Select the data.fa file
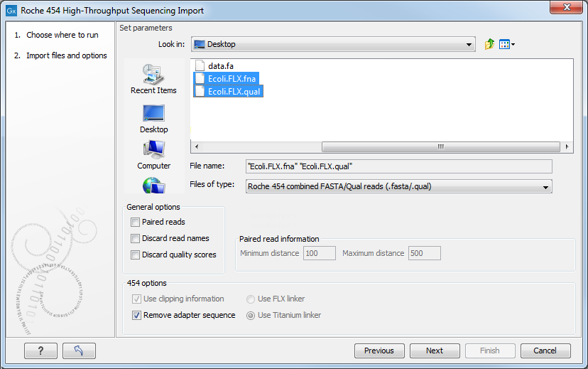 (221, 65)
